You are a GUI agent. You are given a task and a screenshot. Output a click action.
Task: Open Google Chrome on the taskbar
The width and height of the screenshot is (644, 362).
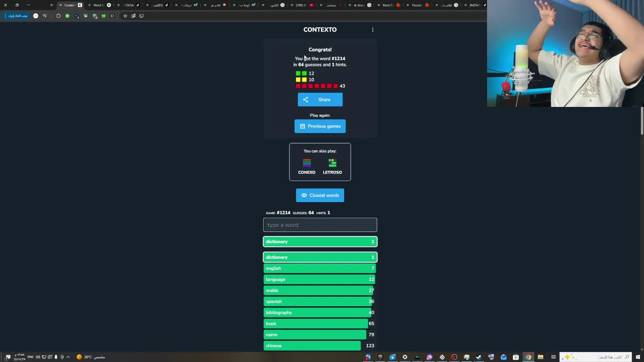[x=528, y=357]
